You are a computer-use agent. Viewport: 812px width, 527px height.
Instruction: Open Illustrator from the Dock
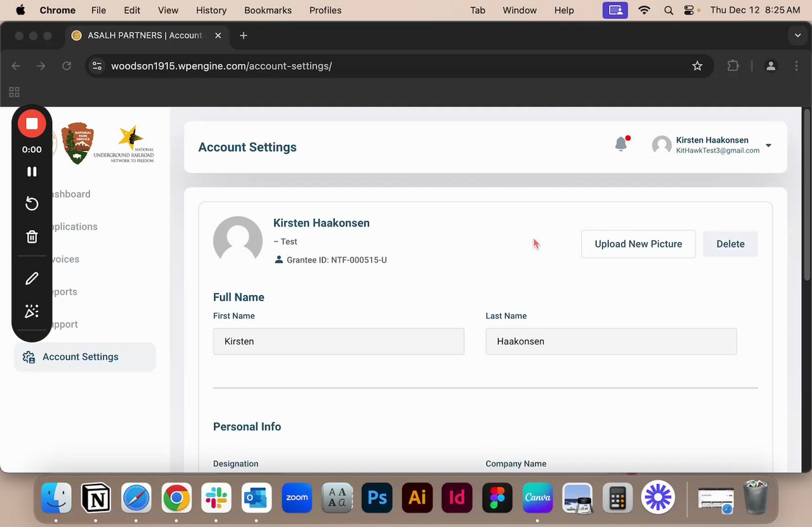point(417,498)
